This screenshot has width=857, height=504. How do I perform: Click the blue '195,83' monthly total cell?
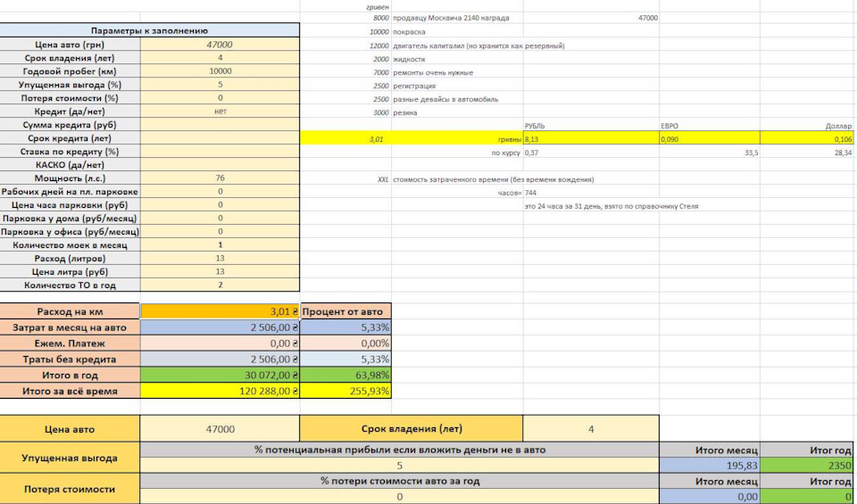point(710,466)
